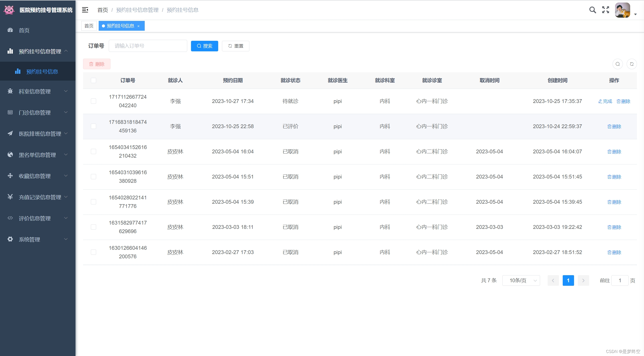Delete the order 1654031039616380928 row
644x356 pixels.
[x=614, y=177]
